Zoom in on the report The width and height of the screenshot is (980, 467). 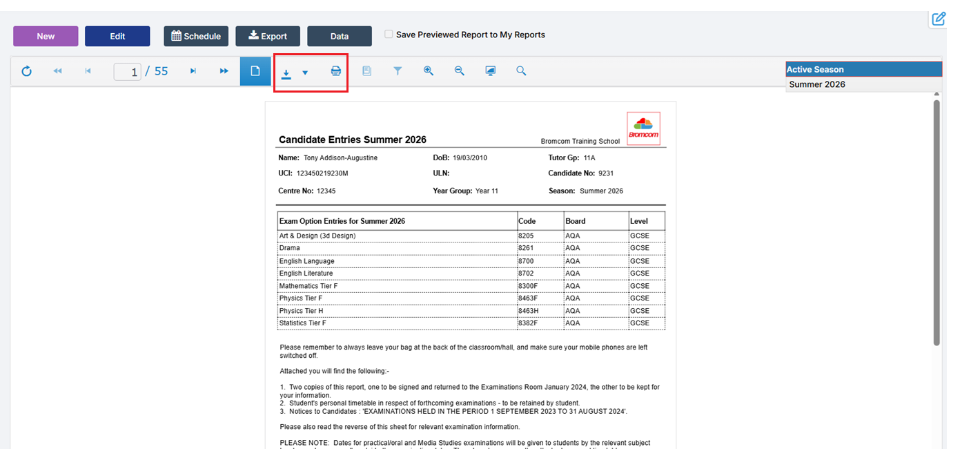point(429,71)
